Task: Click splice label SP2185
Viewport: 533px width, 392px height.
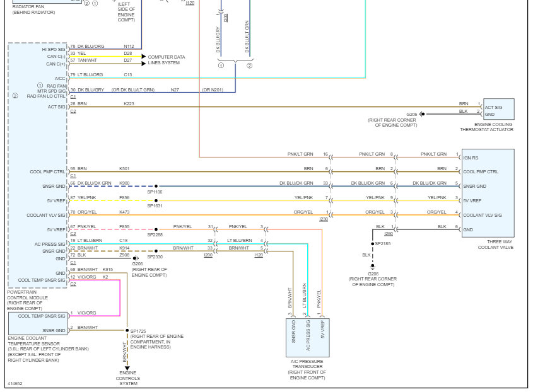Action: point(383,243)
